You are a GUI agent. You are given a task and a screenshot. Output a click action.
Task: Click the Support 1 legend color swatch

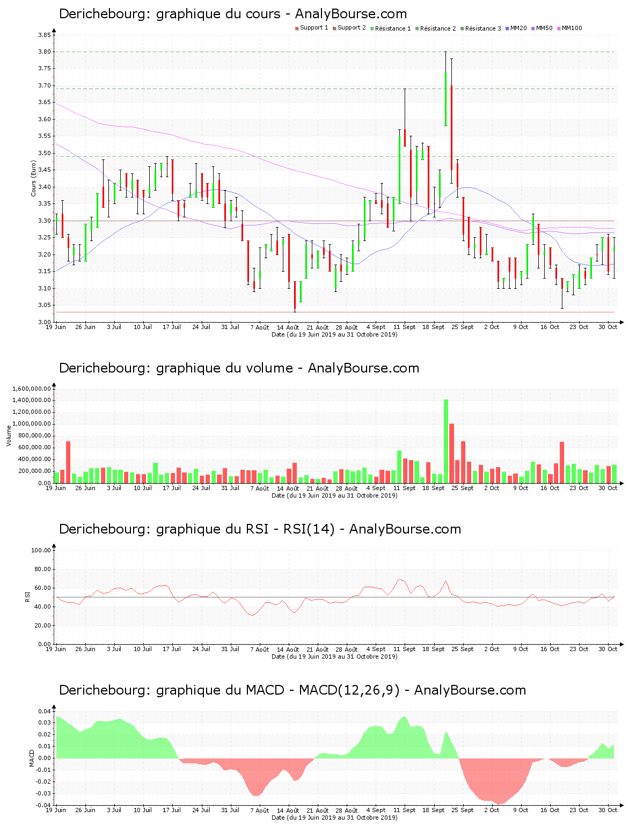click(x=297, y=28)
